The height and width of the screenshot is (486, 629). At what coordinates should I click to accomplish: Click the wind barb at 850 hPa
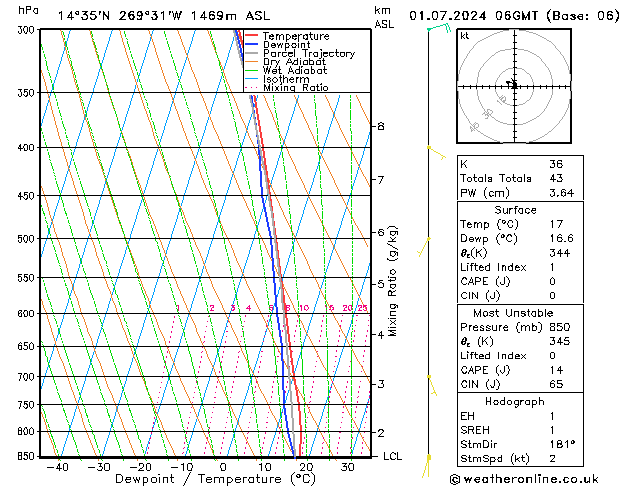click(x=429, y=463)
